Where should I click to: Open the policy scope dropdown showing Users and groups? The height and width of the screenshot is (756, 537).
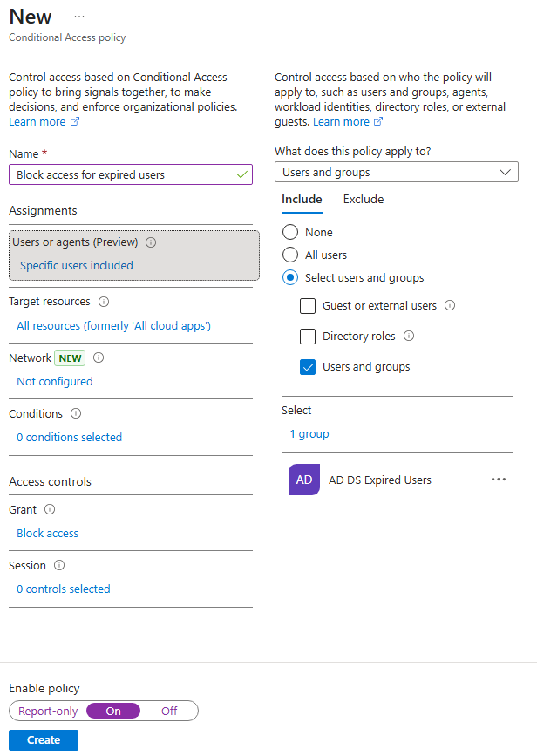click(x=397, y=172)
